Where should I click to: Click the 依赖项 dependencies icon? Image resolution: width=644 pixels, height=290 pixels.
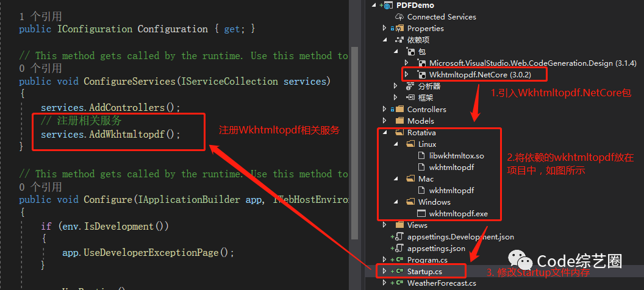click(x=399, y=40)
